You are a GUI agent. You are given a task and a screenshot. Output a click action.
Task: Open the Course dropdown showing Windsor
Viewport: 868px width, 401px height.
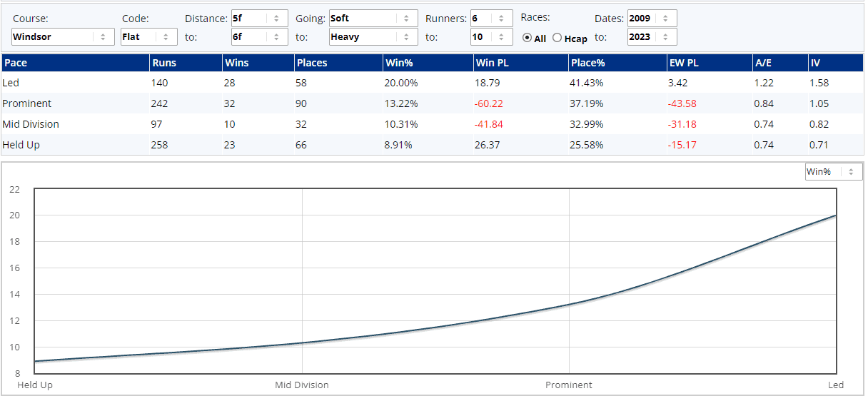[x=63, y=36]
